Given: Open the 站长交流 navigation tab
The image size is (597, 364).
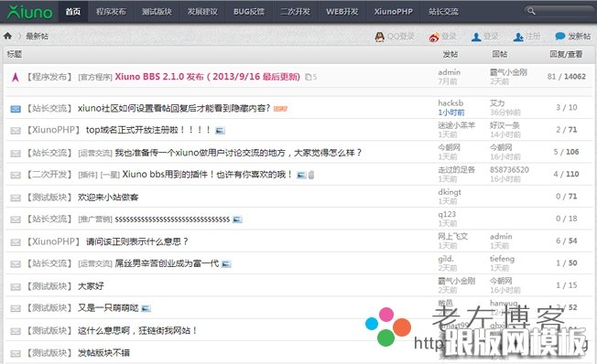Looking at the screenshot, I should pyautogui.click(x=443, y=12).
